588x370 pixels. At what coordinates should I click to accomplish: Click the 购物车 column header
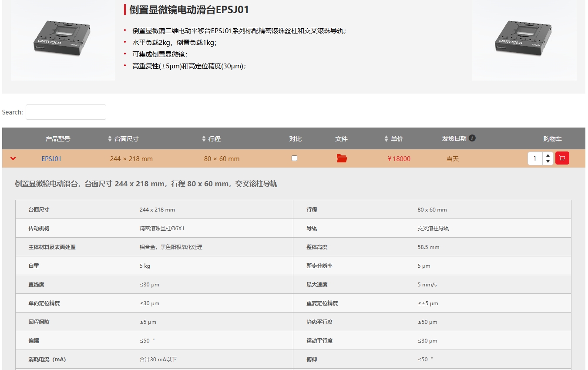point(552,139)
